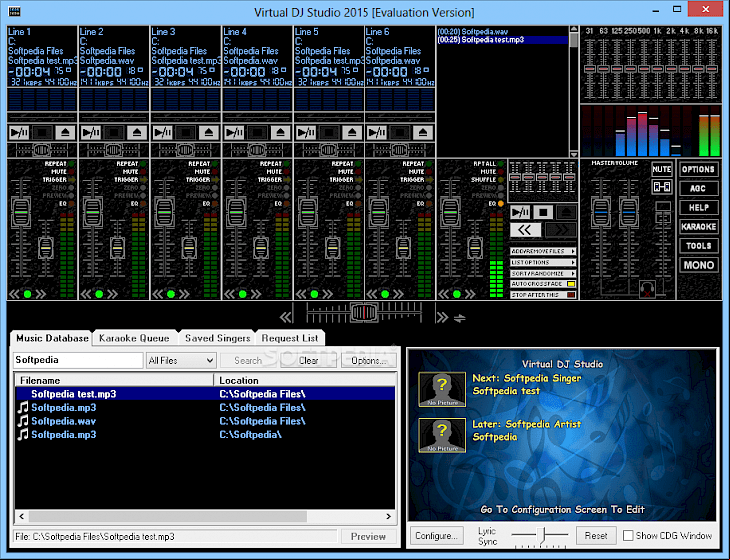Viewport: 730px width, 560px height.
Task: Click the Configure... button
Action: tap(436, 536)
